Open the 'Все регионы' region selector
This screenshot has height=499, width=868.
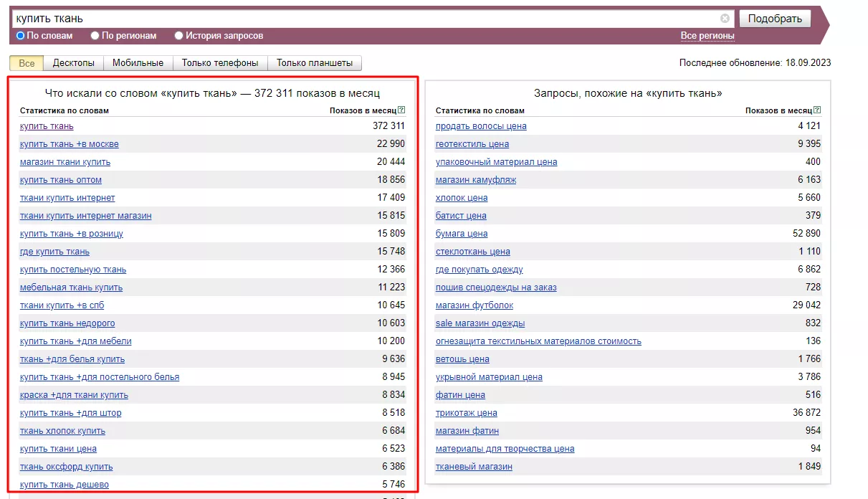point(707,36)
